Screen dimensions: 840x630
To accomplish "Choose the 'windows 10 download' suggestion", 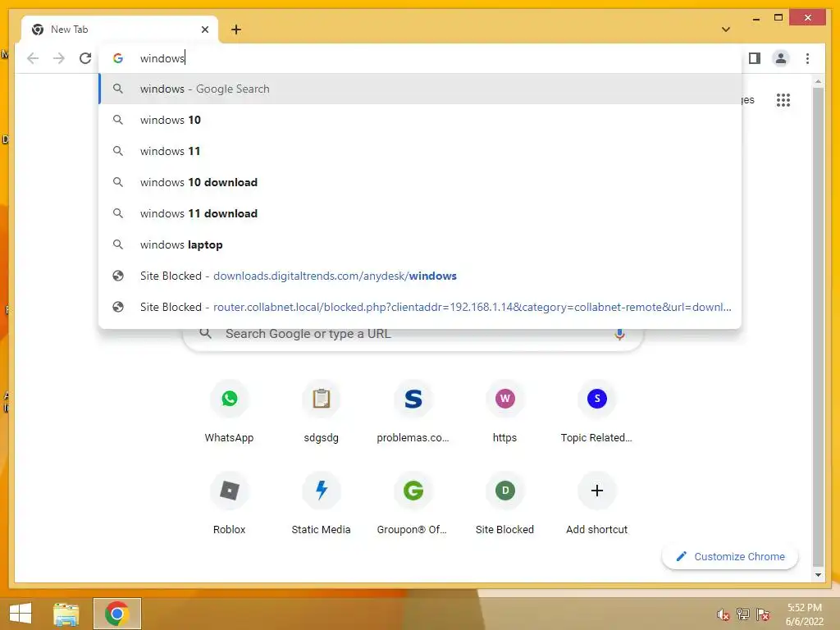I will click(x=420, y=182).
